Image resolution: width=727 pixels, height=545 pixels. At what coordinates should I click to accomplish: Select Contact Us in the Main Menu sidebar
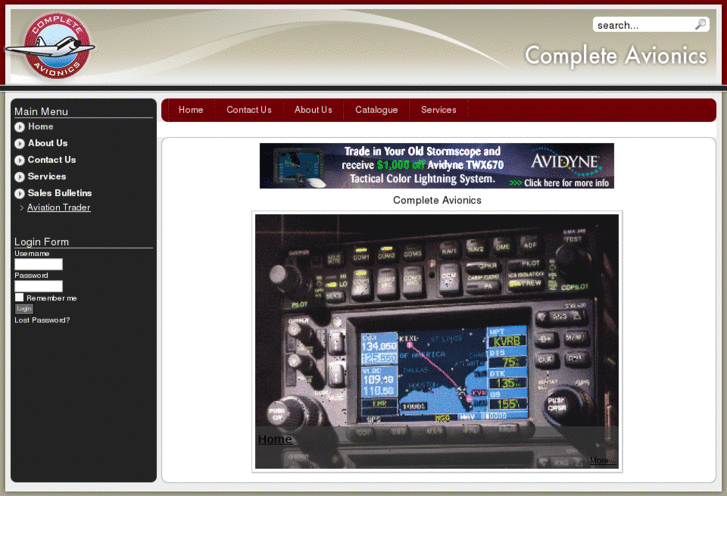point(51,160)
